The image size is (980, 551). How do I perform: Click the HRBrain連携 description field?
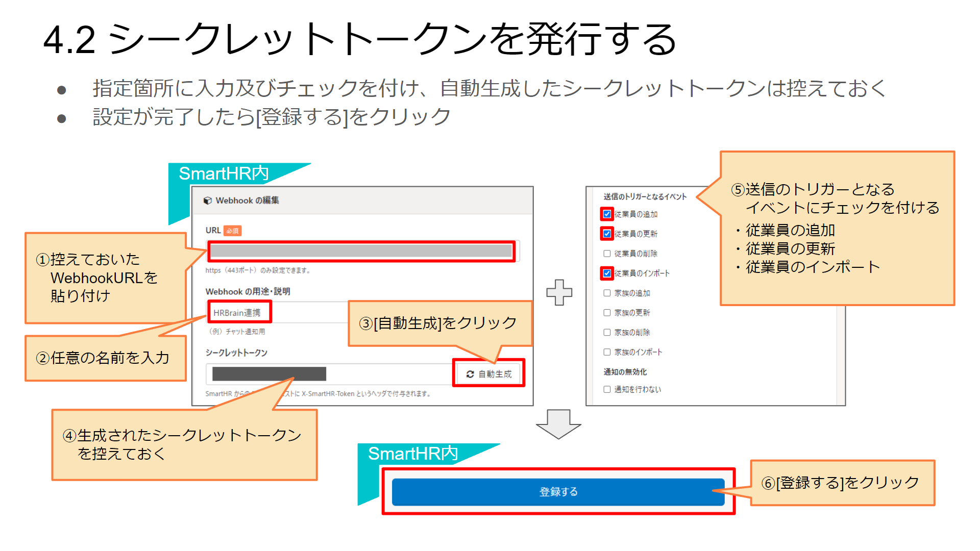click(x=278, y=312)
